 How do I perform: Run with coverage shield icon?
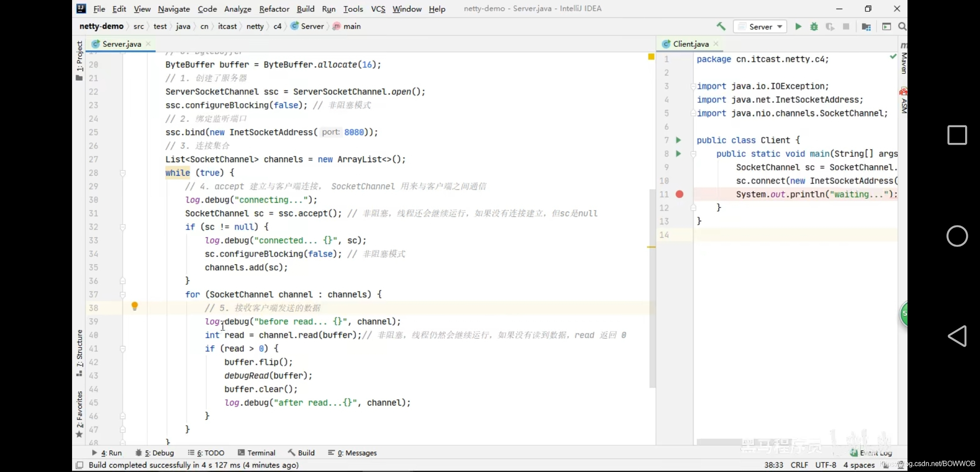click(830, 27)
